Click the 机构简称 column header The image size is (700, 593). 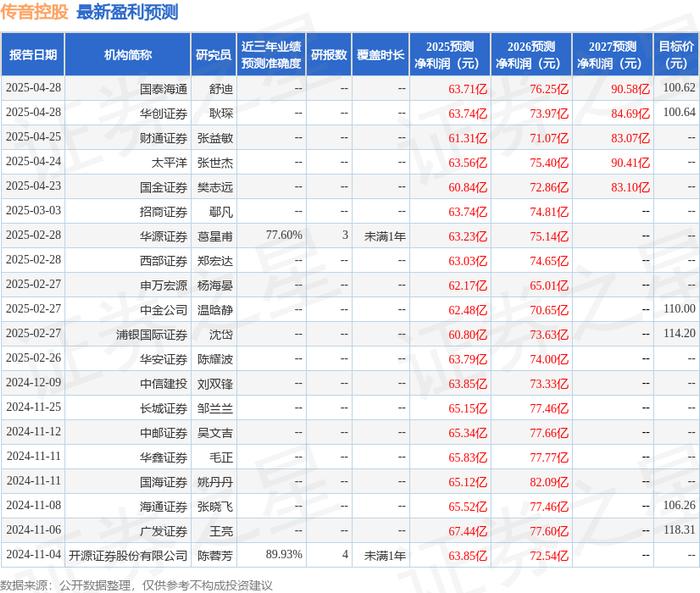(x=128, y=54)
